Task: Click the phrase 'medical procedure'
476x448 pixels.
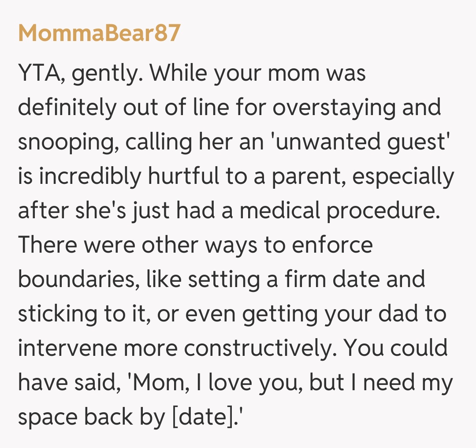Action: [340, 211]
